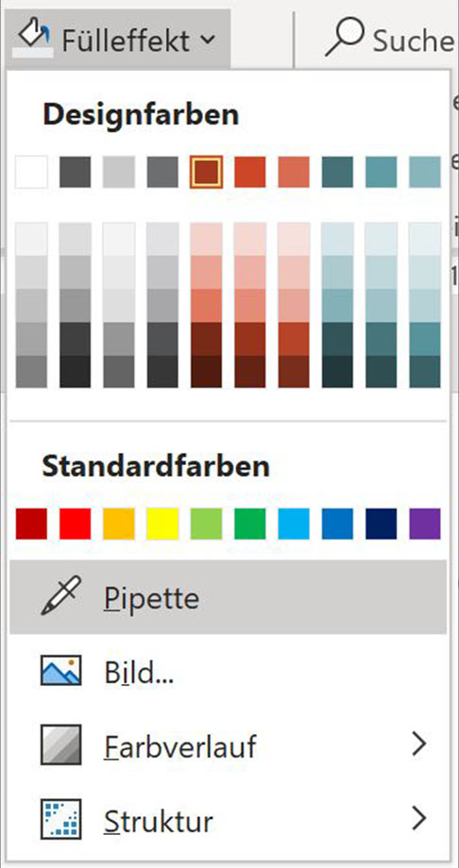Open the Fülleffekt dropdown arrow

[206, 40]
